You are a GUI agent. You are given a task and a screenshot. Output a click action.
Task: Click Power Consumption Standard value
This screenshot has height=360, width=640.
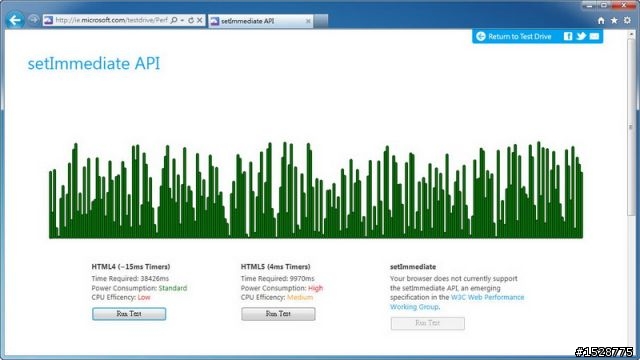(173, 288)
